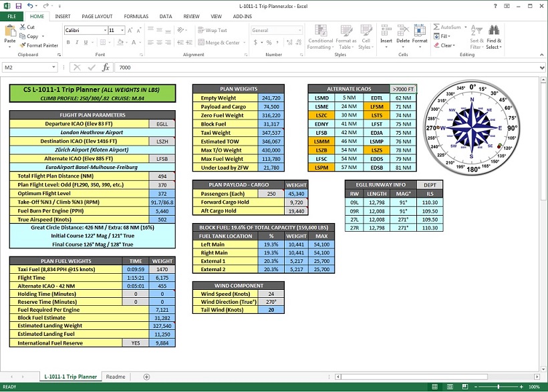Switch to the PAGE LAYOUT tab
The width and height of the screenshot is (548, 392).
coord(97,17)
